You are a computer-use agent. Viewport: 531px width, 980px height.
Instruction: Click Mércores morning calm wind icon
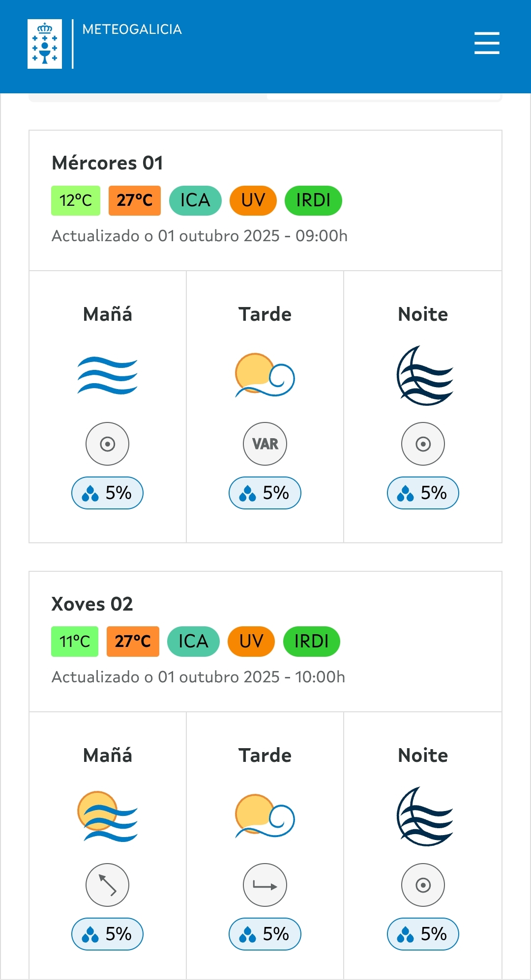[108, 444]
